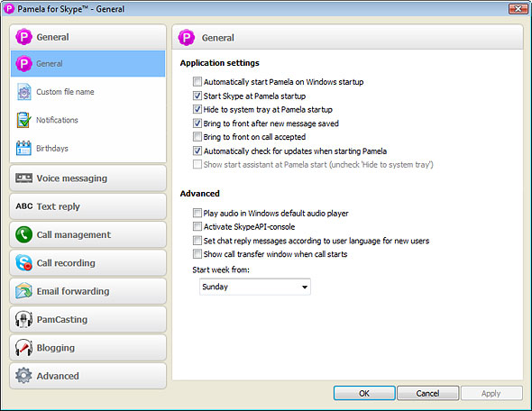Image resolution: width=532 pixels, height=411 pixels.
Task: Click the Voice messaging cassette icon
Action: click(23, 178)
